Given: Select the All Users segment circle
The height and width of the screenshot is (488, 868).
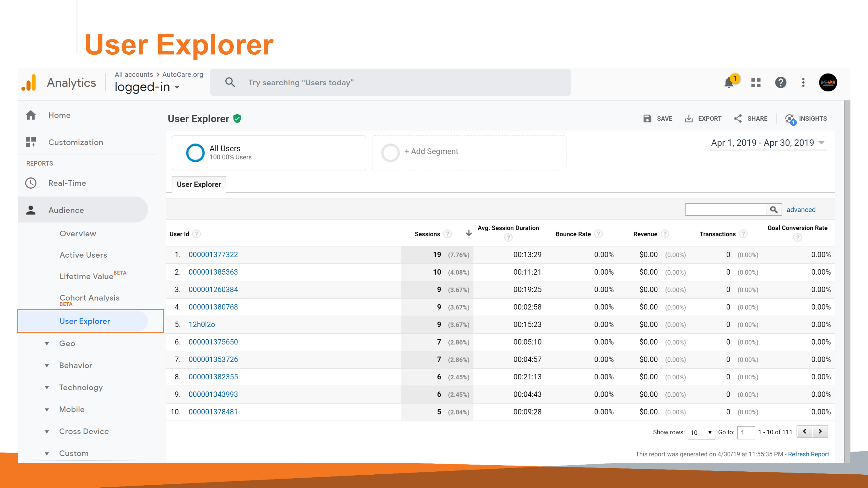Looking at the screenshot, I should [195, 153].
